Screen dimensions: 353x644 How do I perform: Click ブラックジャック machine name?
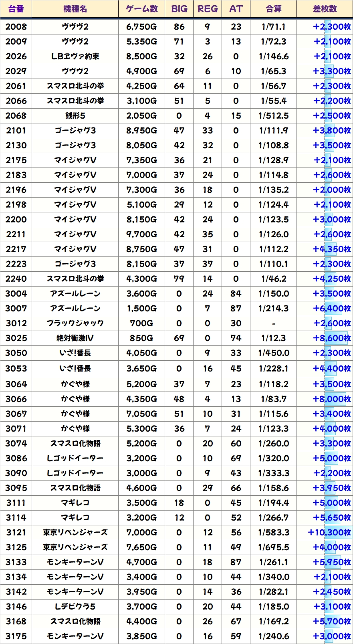[75, 323]
